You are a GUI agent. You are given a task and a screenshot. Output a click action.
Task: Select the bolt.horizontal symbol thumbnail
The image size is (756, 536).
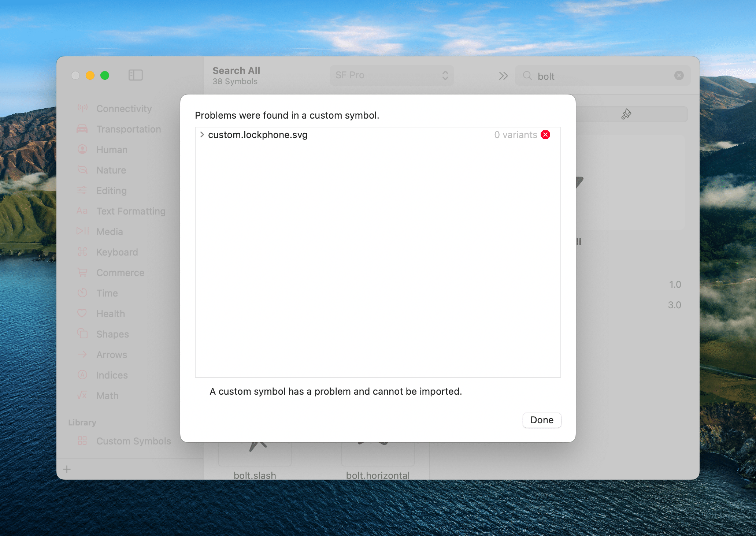378,454
